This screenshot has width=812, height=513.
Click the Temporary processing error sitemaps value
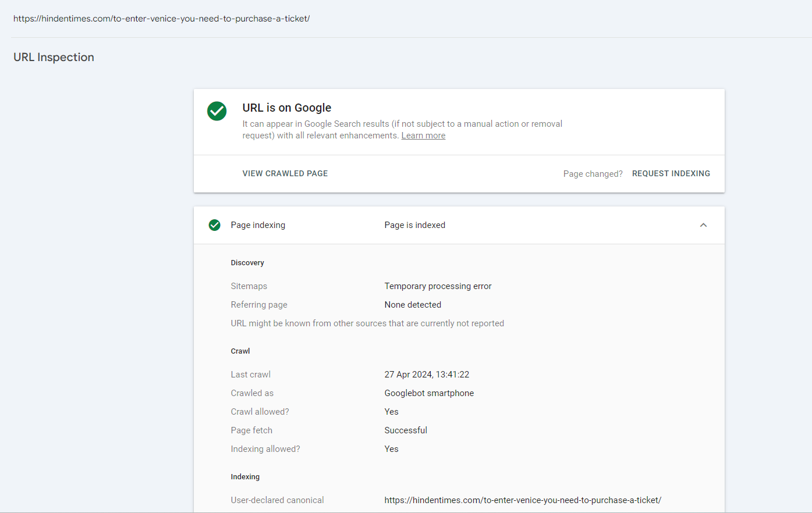click(438, 286)
